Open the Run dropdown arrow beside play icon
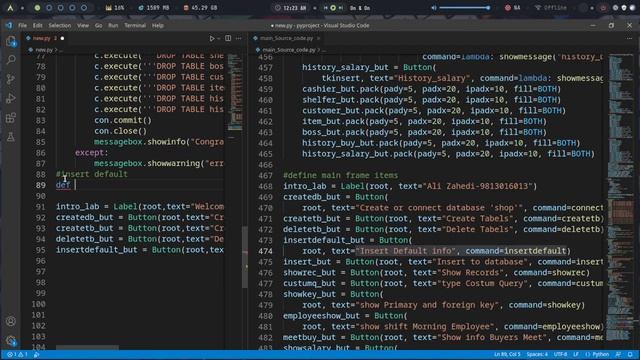 pyautogui.click(x=219, y=38)
